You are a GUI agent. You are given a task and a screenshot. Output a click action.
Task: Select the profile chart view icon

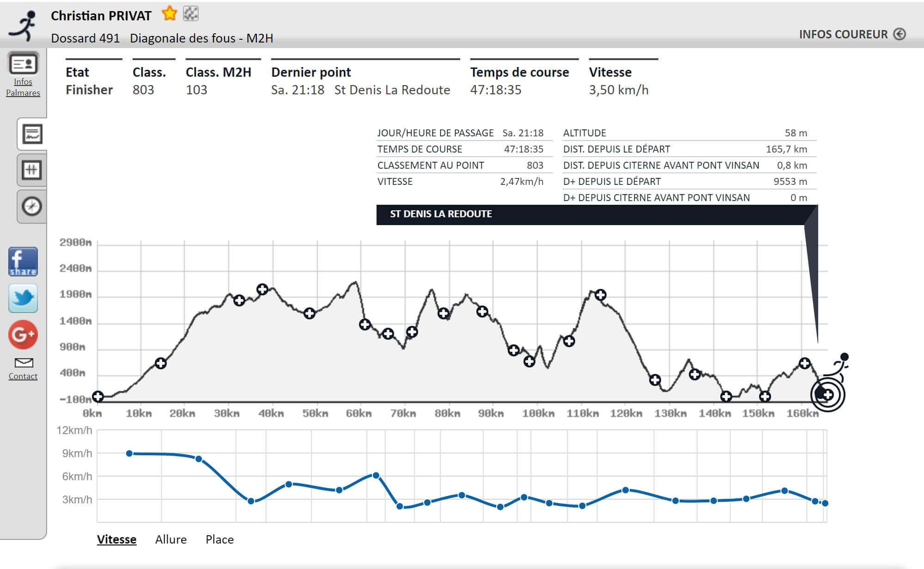(32, 134)
